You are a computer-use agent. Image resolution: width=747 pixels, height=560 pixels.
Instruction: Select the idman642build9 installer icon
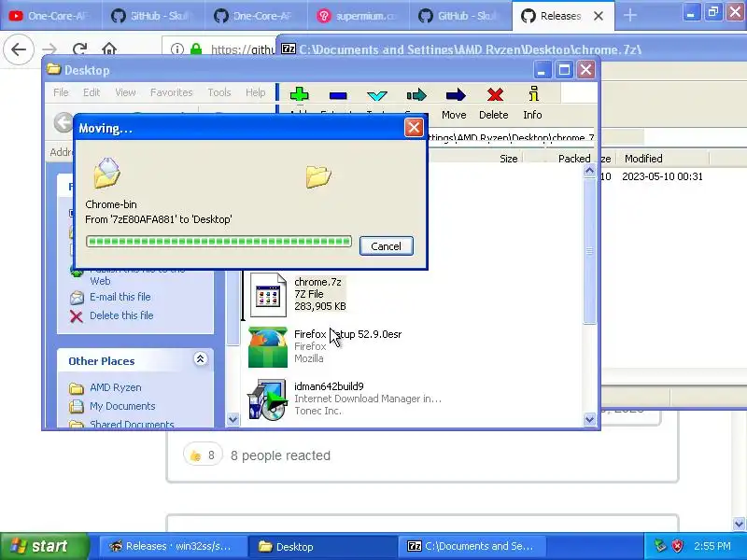click(x=267, y=399)
